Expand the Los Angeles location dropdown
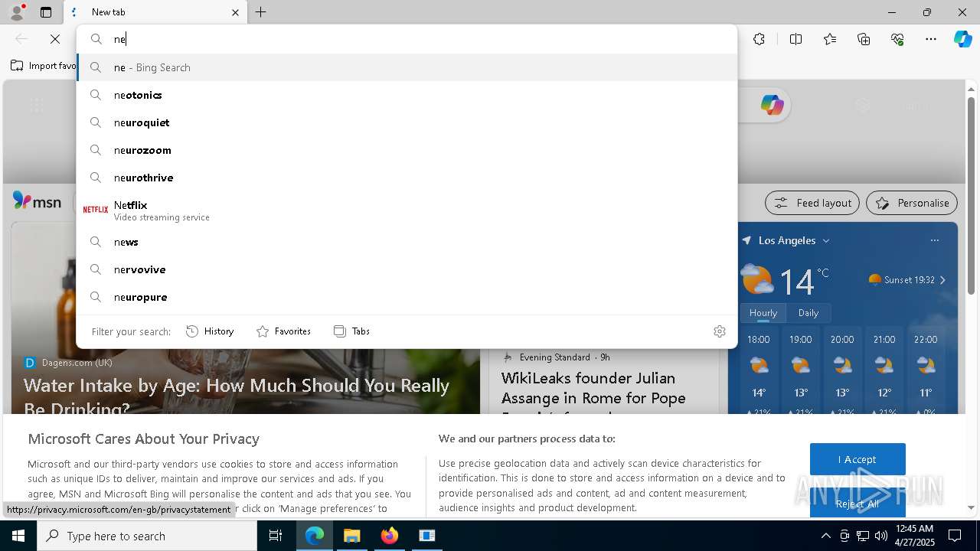The width and height of the screenshot is (980, 551). tap(826, 240)
